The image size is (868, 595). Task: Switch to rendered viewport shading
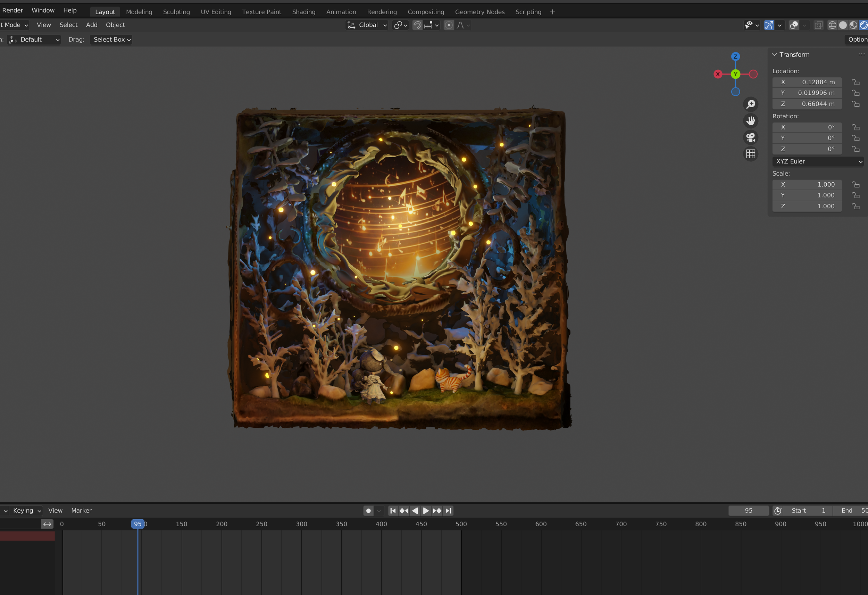coord(863,25)
